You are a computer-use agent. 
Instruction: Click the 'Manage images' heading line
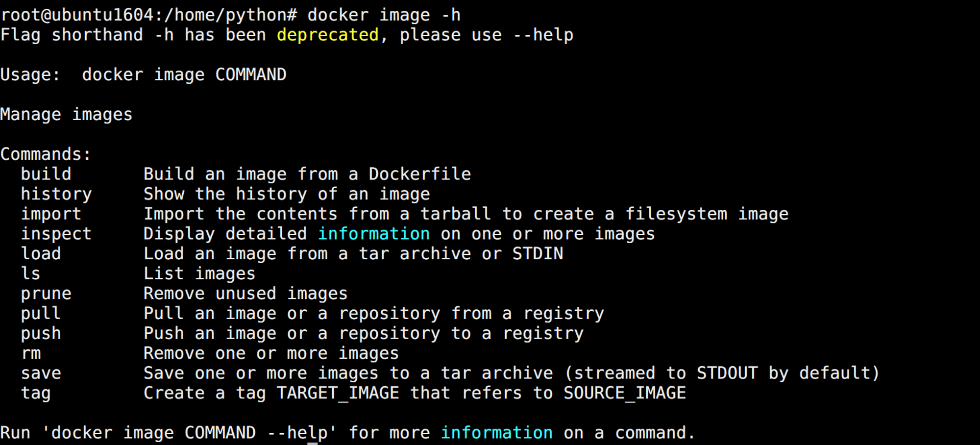pos(66,115)
